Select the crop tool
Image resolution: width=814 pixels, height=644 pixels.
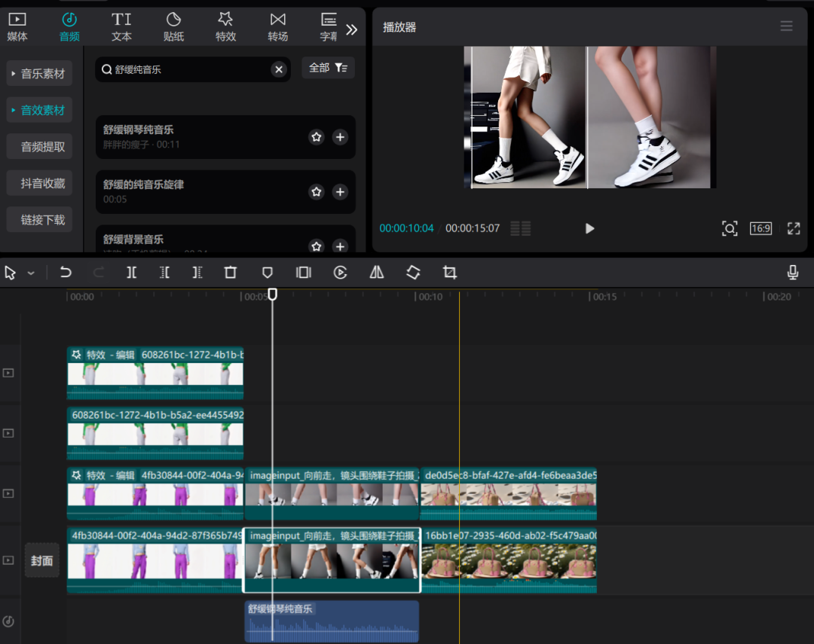(450, 273)
